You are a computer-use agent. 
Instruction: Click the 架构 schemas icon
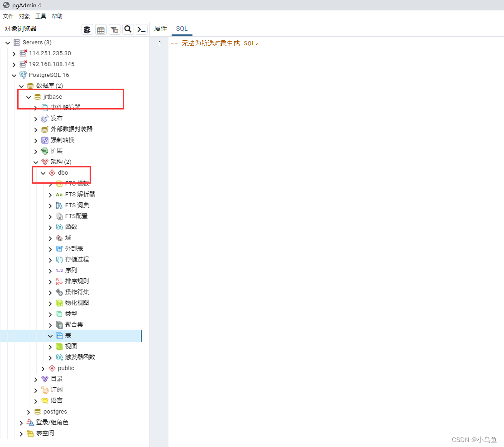45,162
